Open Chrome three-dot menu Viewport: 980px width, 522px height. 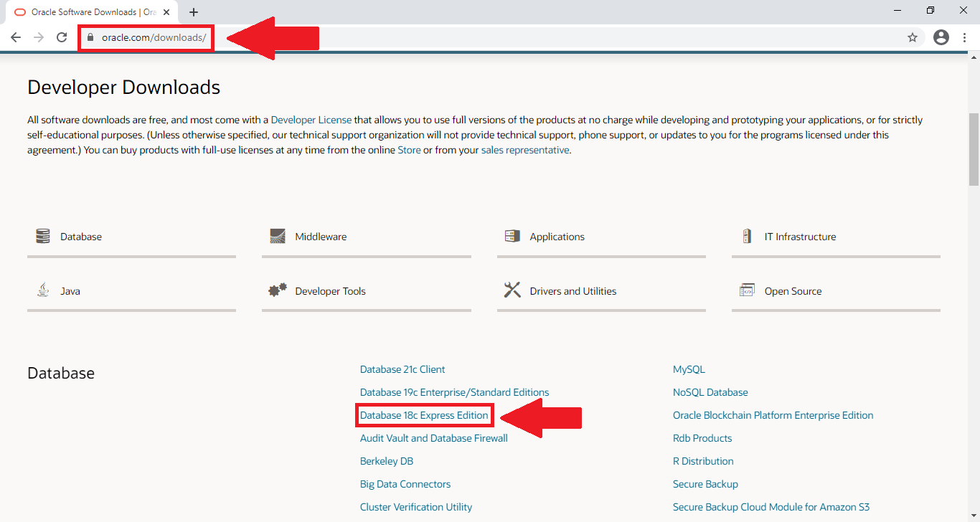click(965, 37)
